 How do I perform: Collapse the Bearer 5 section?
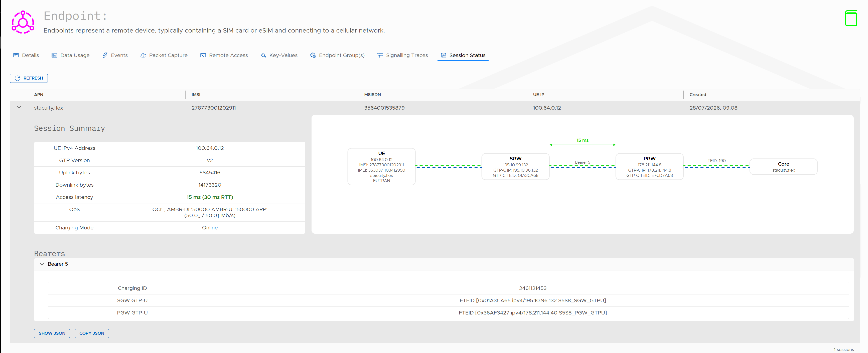42,264
